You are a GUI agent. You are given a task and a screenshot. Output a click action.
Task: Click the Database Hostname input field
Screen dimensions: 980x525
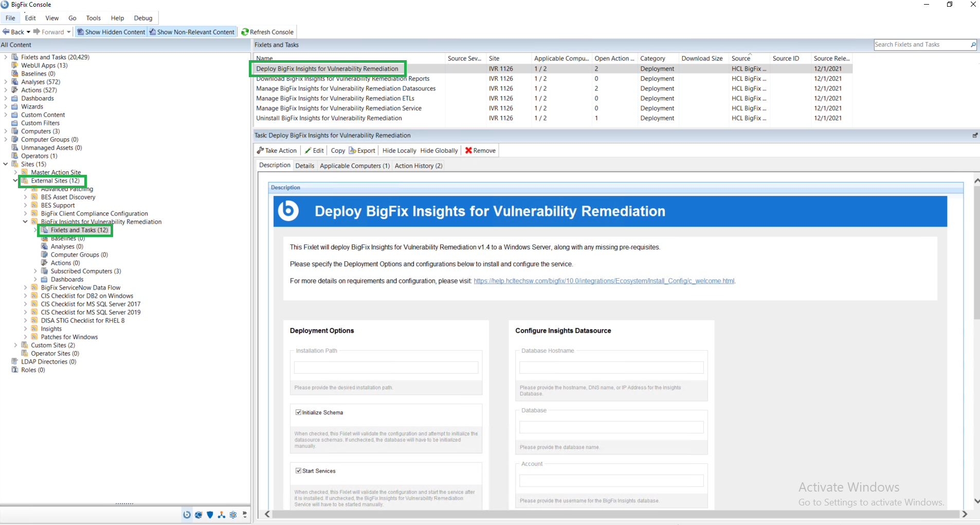point(611,367)
